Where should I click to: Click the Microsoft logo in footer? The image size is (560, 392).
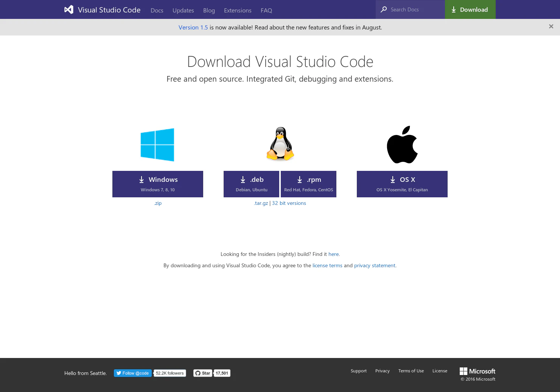point(478,371)
